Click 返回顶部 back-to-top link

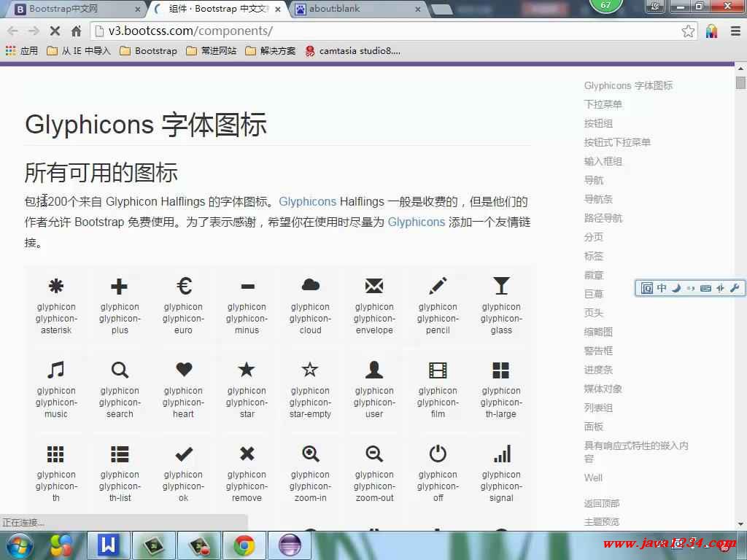point(601,503)
